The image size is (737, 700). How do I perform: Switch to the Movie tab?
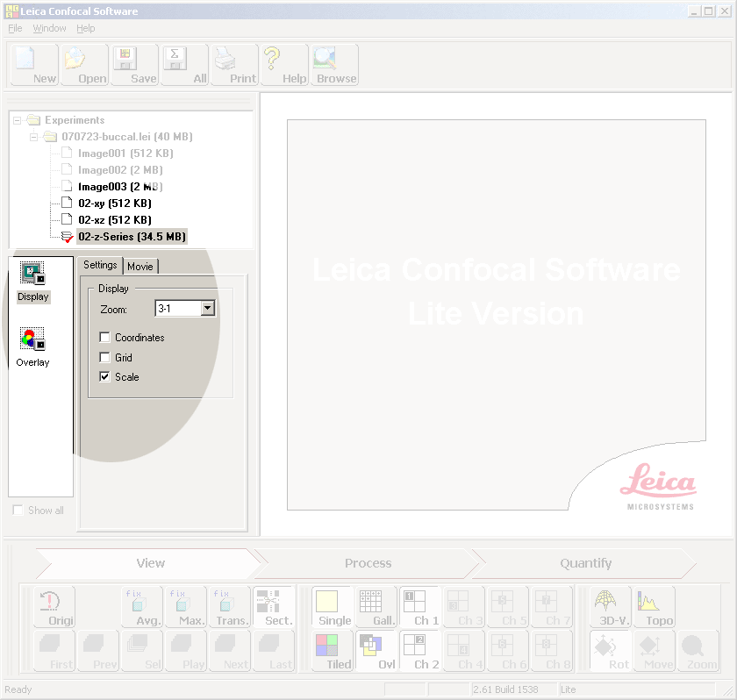pyautogui.click(x=140, y=267)
